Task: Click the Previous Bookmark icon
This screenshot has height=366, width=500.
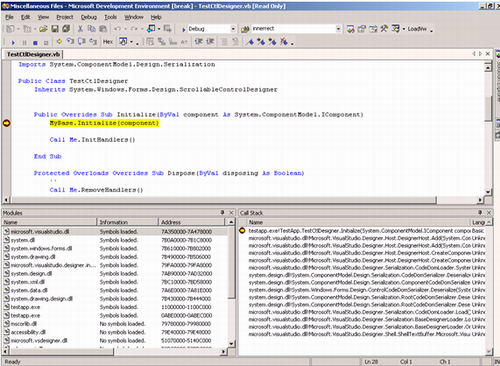Action: pos(272,42)
